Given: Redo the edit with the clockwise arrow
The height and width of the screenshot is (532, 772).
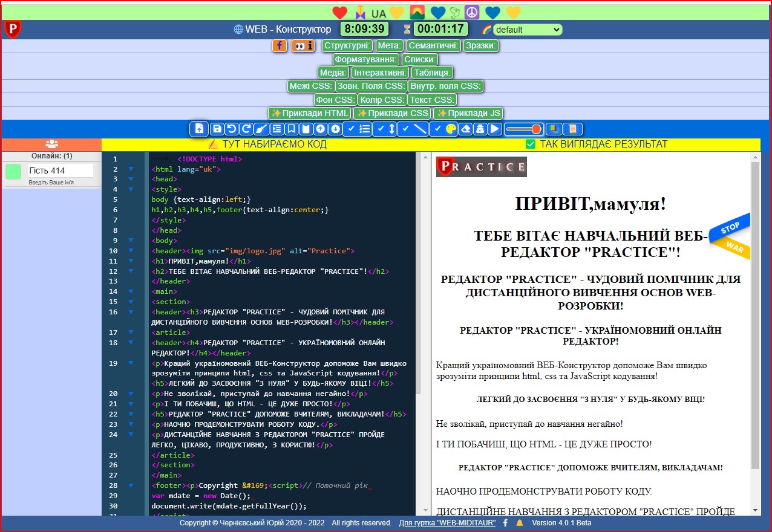Looking at the screenshot, I should point(246,129).
